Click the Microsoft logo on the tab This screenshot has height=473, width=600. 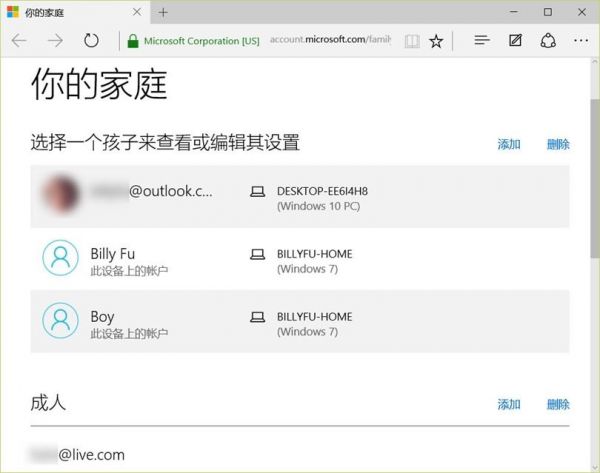coord(13,12)
